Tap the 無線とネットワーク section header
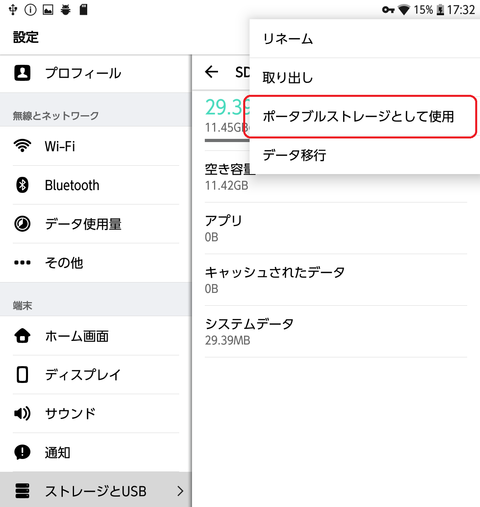This screenshot has width=480, height=507. [56, 116]
